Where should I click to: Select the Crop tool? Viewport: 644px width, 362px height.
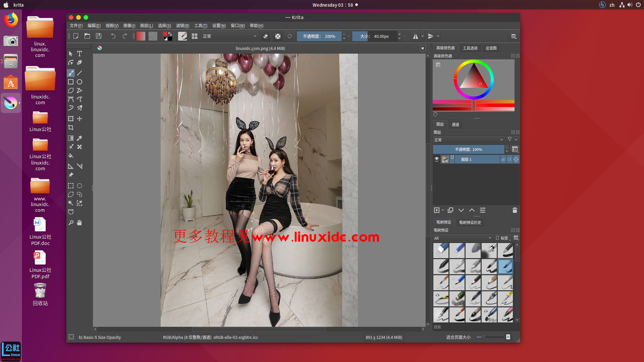(x=71, y=127)
